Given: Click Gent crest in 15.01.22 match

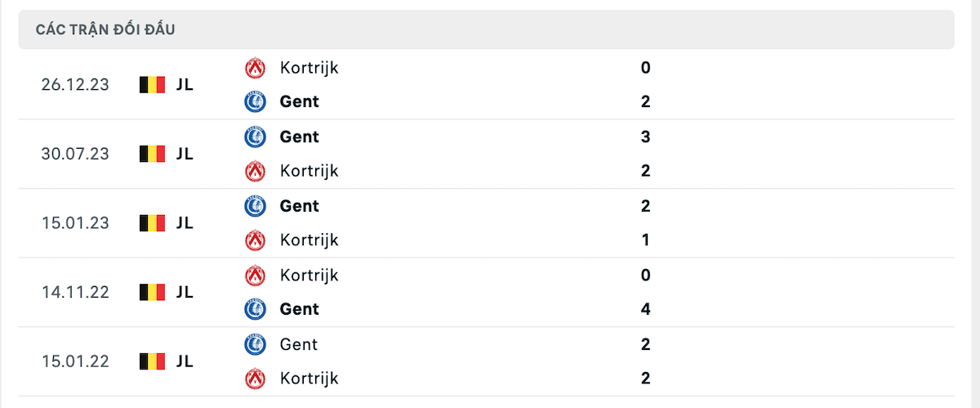Looking at the screenshot, I should (x=256, y=345).
